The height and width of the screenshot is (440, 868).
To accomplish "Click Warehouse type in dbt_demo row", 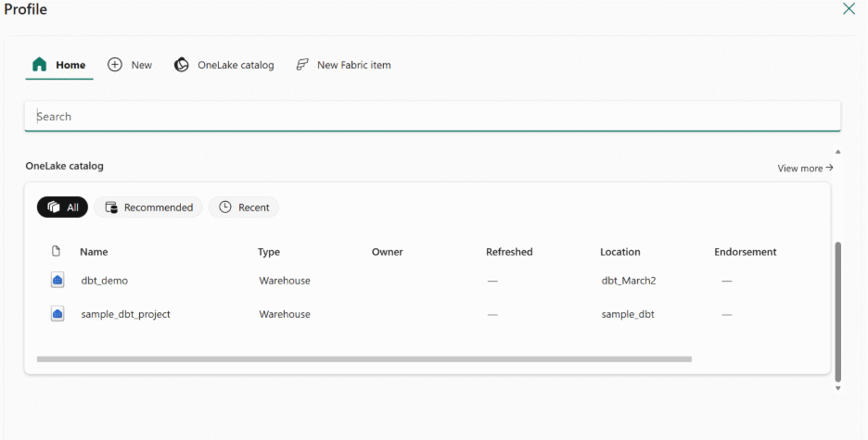I will (x=285, y=281).
